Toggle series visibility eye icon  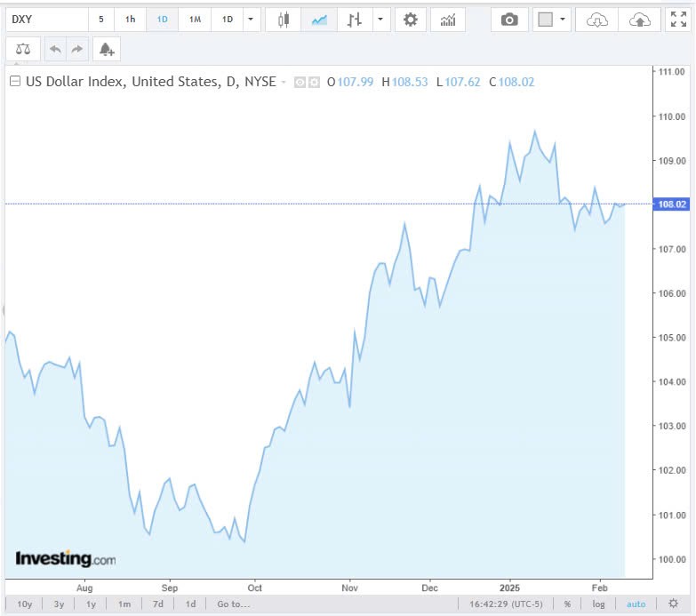click(300, 82)
